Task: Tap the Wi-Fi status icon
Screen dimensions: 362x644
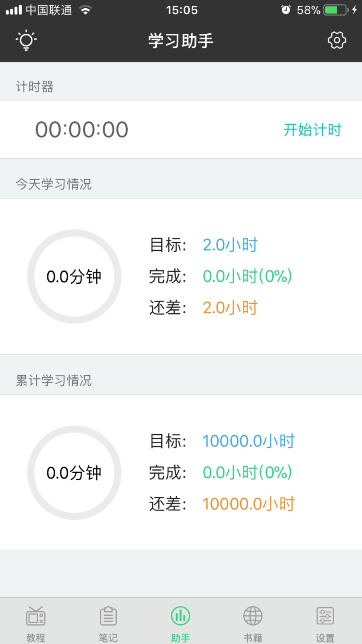Action: (x=85, y=10)
